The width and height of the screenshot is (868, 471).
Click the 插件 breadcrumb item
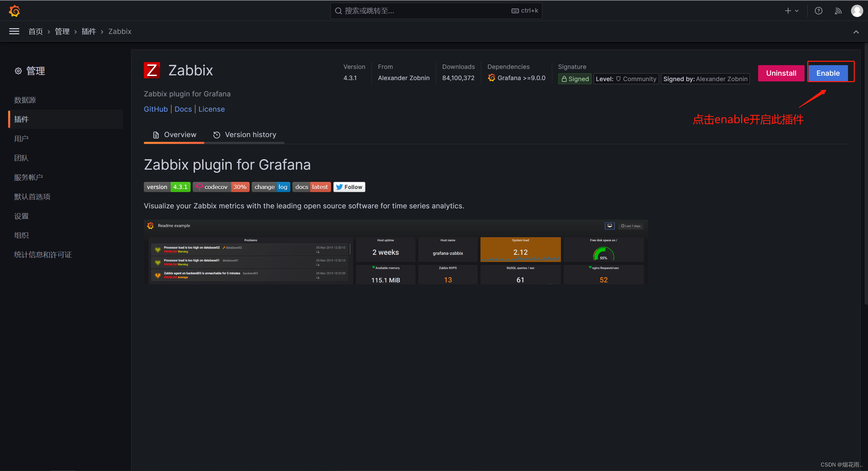pyautogui.click(x=89, y=32)
